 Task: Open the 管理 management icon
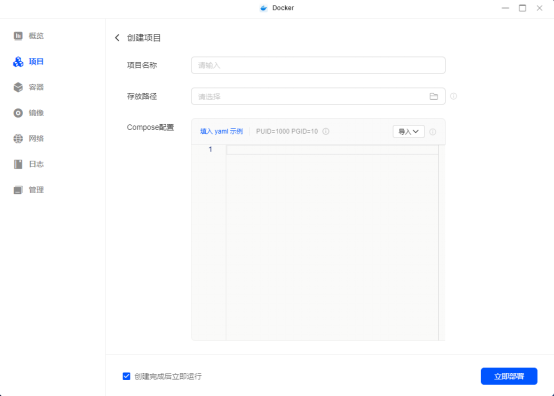click(x=18, y=190)
